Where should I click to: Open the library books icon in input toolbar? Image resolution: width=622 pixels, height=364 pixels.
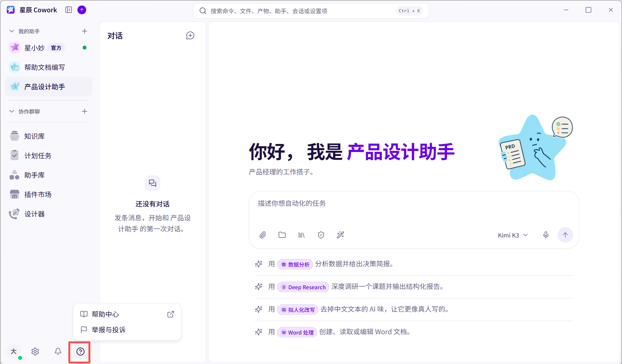coord(302,235)
